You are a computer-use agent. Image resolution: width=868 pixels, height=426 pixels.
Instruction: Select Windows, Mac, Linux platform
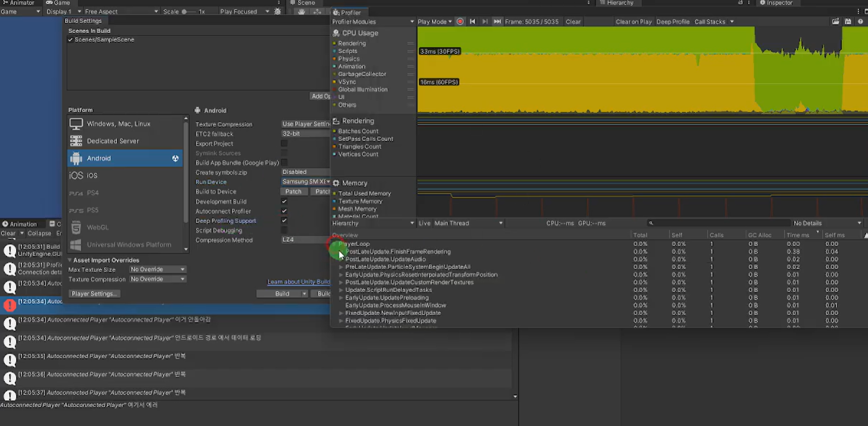119,124
